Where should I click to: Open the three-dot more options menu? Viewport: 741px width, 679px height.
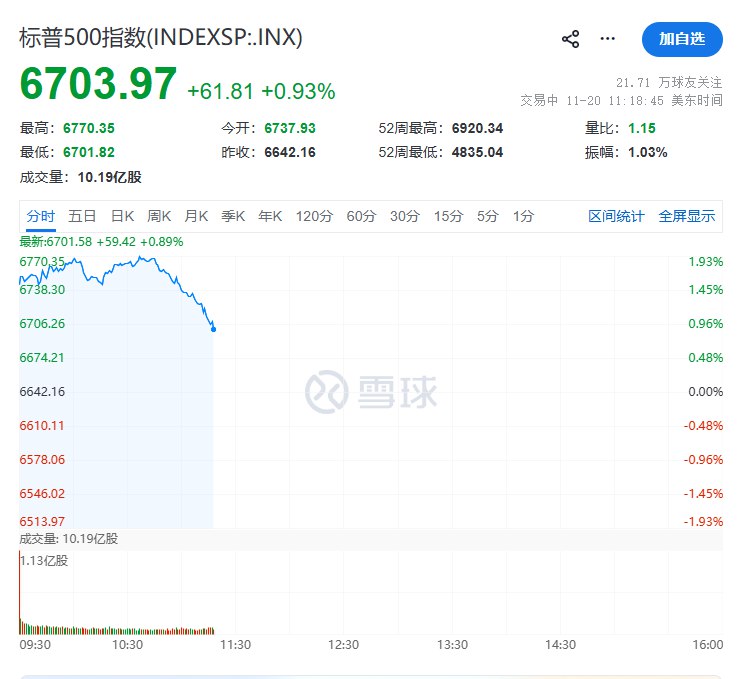pos(607,39)
